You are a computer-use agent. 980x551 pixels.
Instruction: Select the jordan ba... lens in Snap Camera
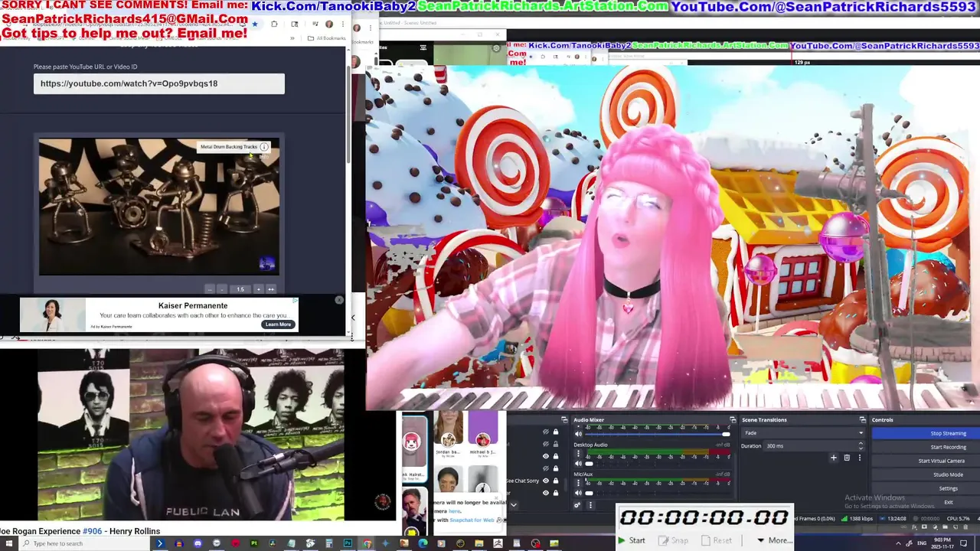coord(448,435)
